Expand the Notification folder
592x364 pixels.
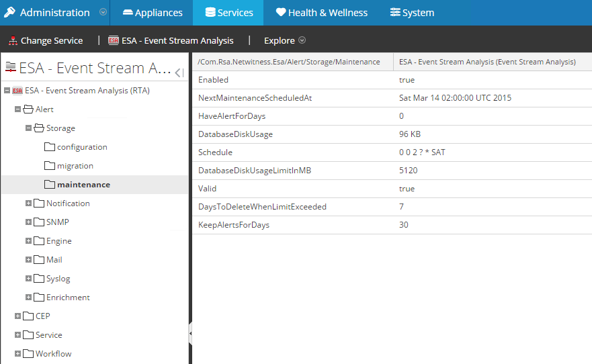pyautogui.click(x=28, y=203)
